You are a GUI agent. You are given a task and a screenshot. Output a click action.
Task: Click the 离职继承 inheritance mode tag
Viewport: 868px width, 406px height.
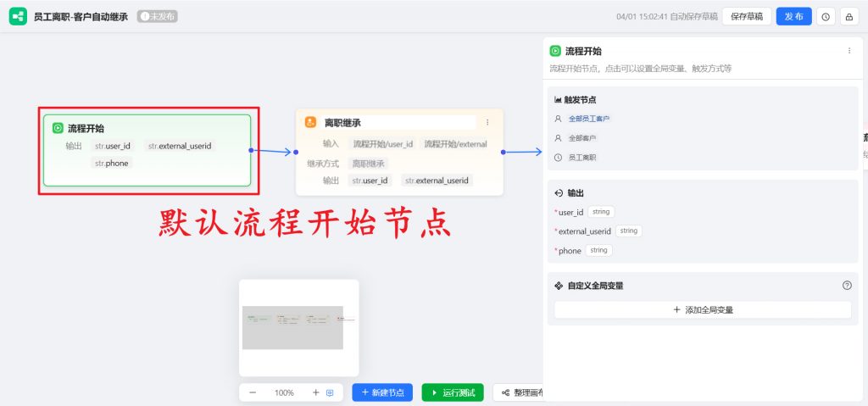[x=368, y=164]
